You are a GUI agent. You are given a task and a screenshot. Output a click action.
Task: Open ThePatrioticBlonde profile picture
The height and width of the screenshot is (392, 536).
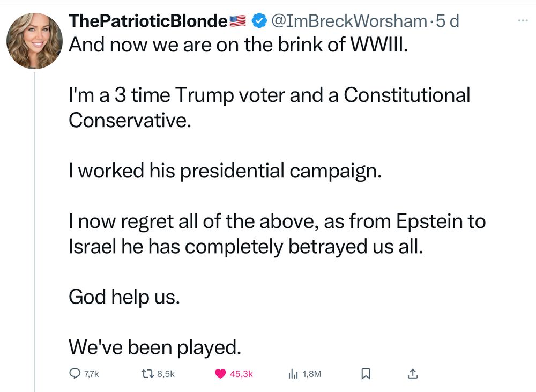[x=34, y=40]
